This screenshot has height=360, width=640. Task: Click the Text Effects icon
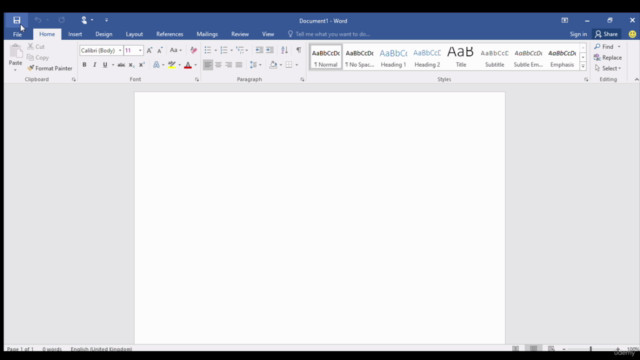coord(156,65)
